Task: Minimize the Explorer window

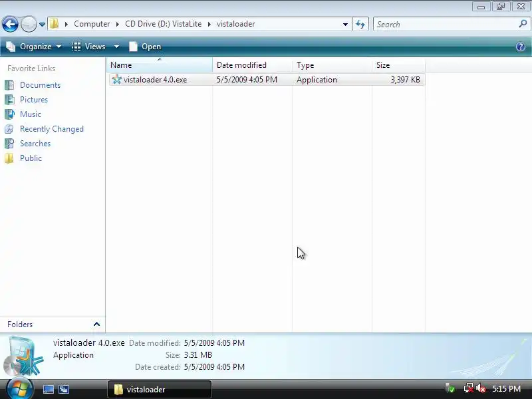Action: tap(481, 7)
